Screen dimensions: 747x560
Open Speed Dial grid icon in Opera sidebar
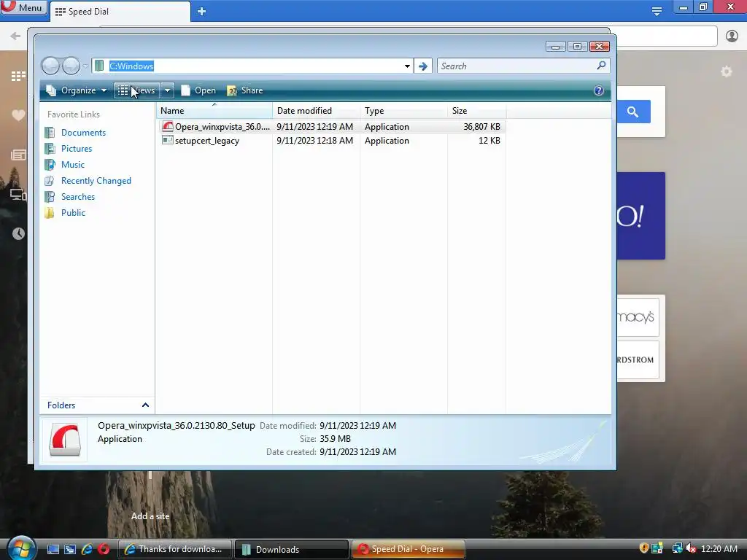[18, 76]
